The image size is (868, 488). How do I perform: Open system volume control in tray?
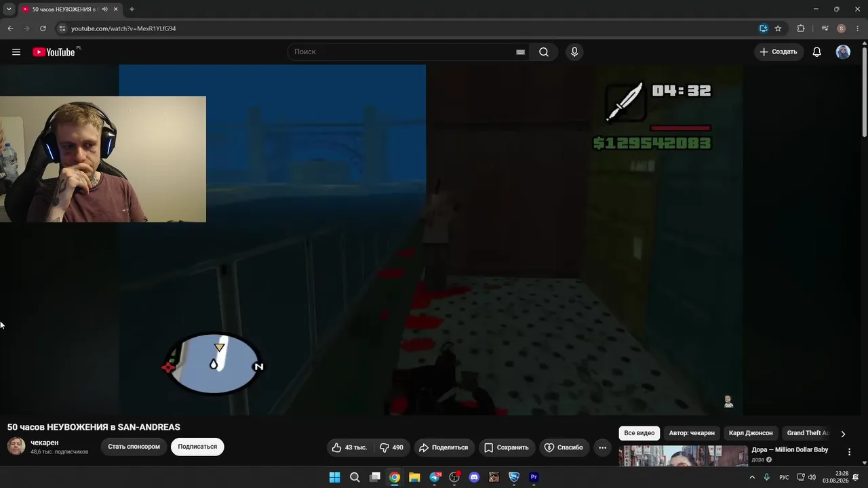[x=812, y=477]
